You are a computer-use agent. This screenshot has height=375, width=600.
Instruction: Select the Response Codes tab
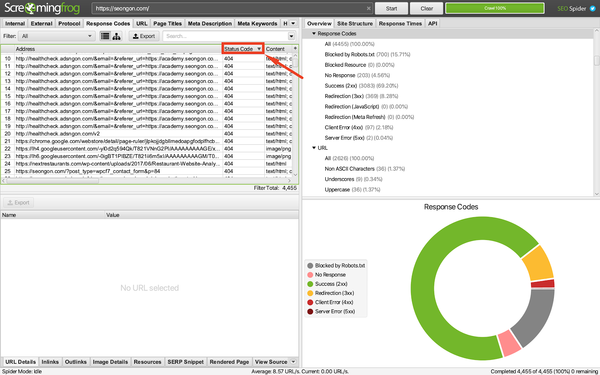tap(108, 23)
